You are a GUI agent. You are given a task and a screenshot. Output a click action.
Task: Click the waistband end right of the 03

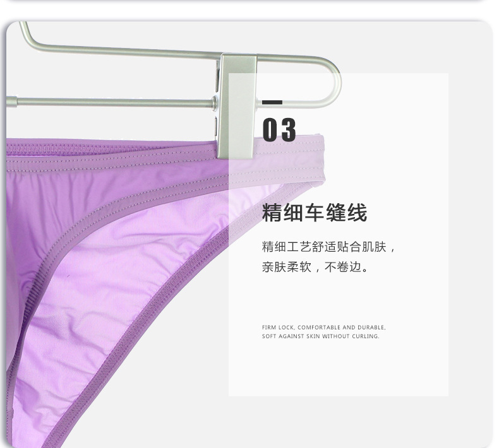pos(313,159)
